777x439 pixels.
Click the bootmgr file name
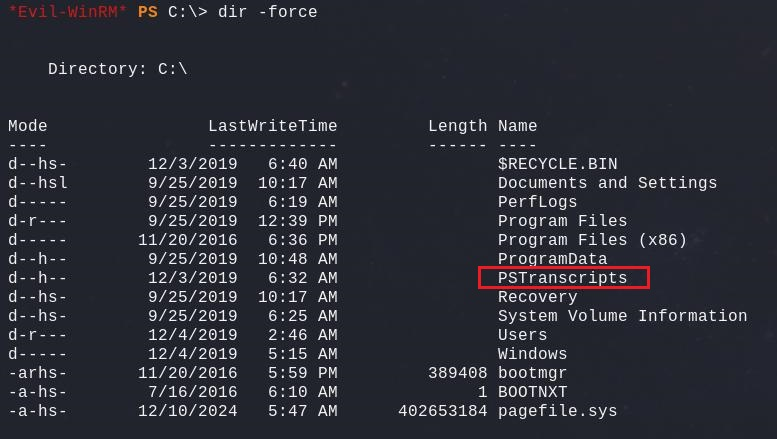pyautogui.click(x=532, y=373)
